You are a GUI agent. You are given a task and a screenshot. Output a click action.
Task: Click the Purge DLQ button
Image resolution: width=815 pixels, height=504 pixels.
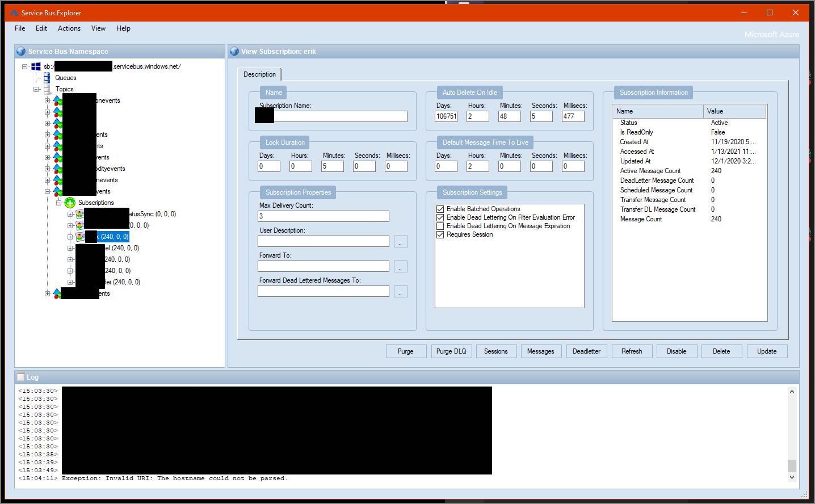click(x=451, y=351)
